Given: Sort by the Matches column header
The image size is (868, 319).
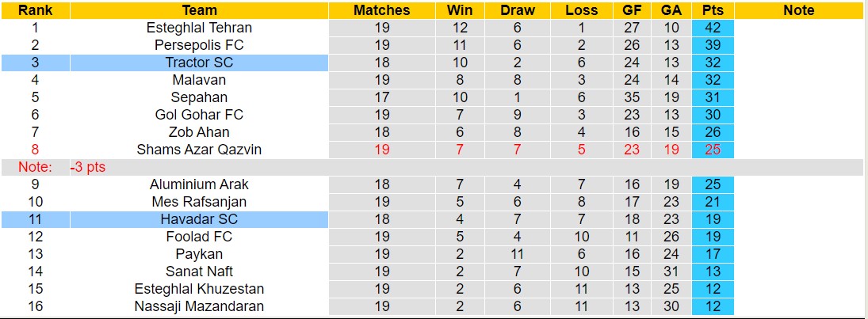Looking at the screenshot, I should coord(382,10).
